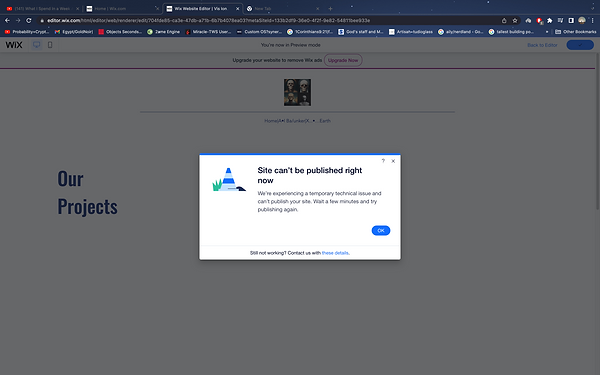Screen dimensions: 600x375
Task: Close the 'Site can't be published' dialog
Action: click(393, 161)
